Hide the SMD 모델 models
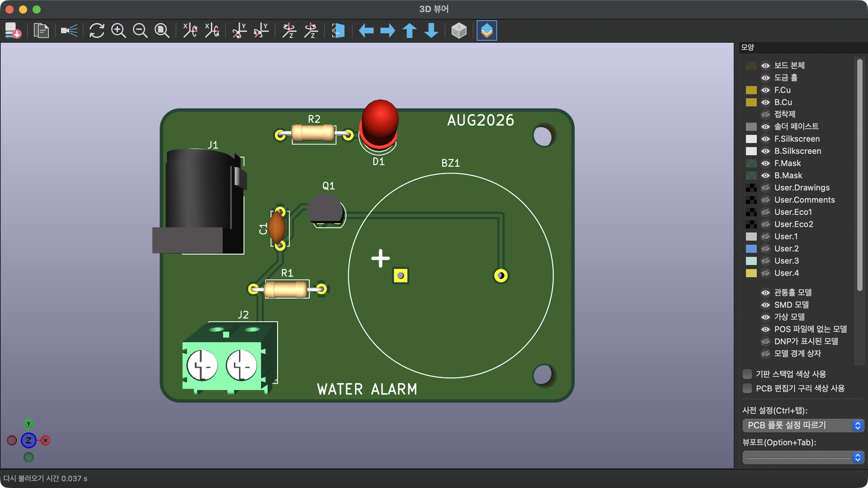868x488 pixels. pyautogui.click(x=765, y=305)
